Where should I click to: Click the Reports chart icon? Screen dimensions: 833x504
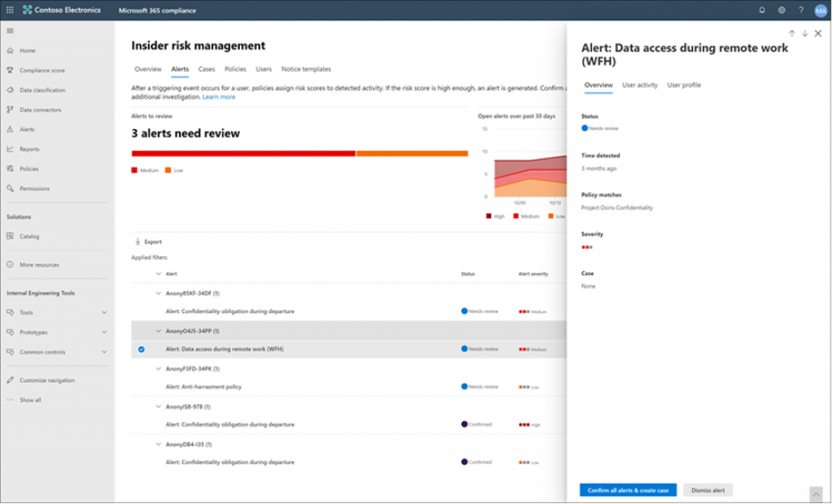pyautogui.click(x=10, y=149)
